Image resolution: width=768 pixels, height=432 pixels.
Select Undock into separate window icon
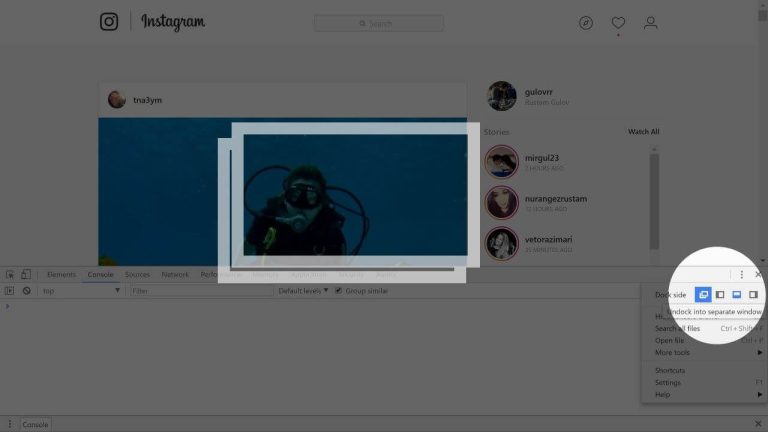coord(703,294)
